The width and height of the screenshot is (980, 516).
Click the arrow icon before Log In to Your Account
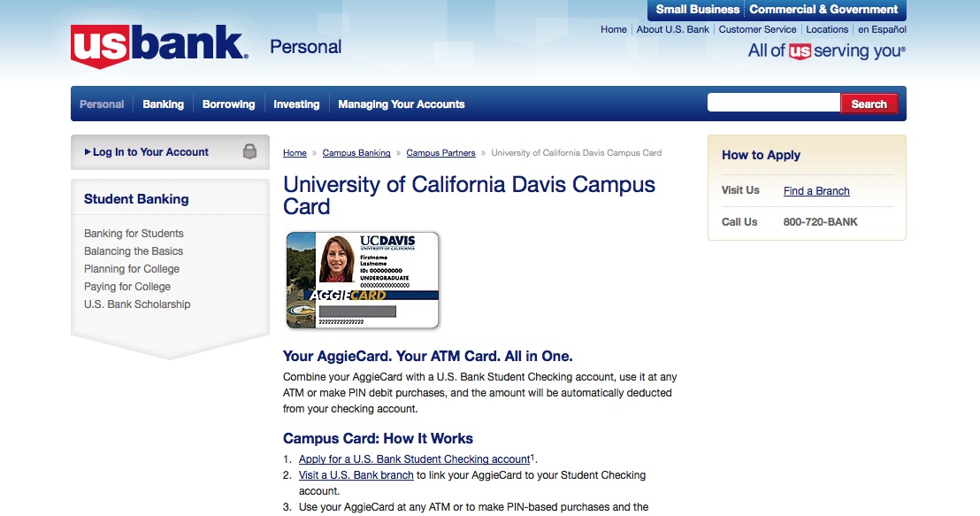click(x=88, y=152)
